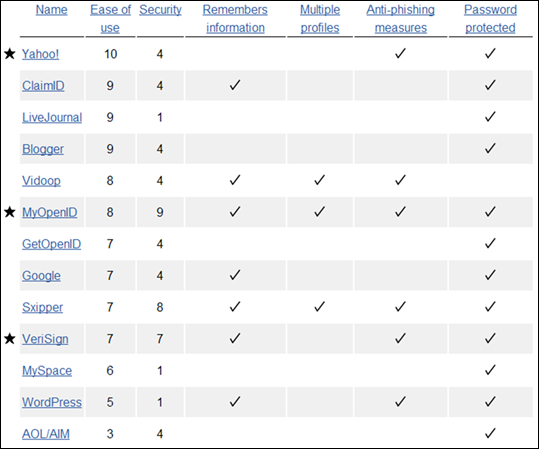The height and width of the screenshot is (449, 539).
Task: Click the star icon beside VeriSign
Action: (10, 339)
